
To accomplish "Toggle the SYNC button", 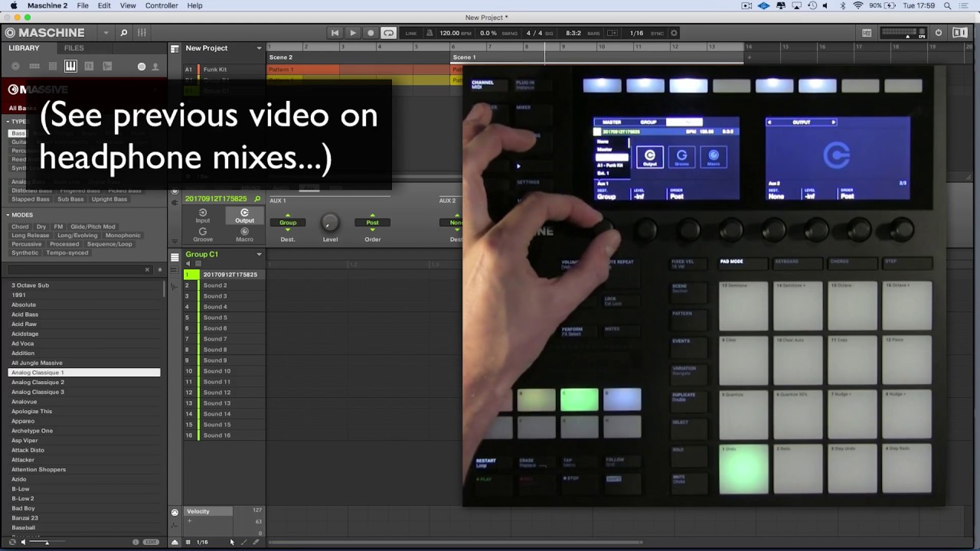I will [657, 34].
